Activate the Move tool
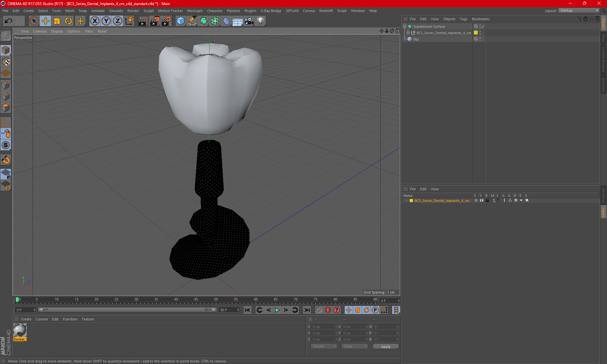Screen dimensions: 607x364 [46, 21]
